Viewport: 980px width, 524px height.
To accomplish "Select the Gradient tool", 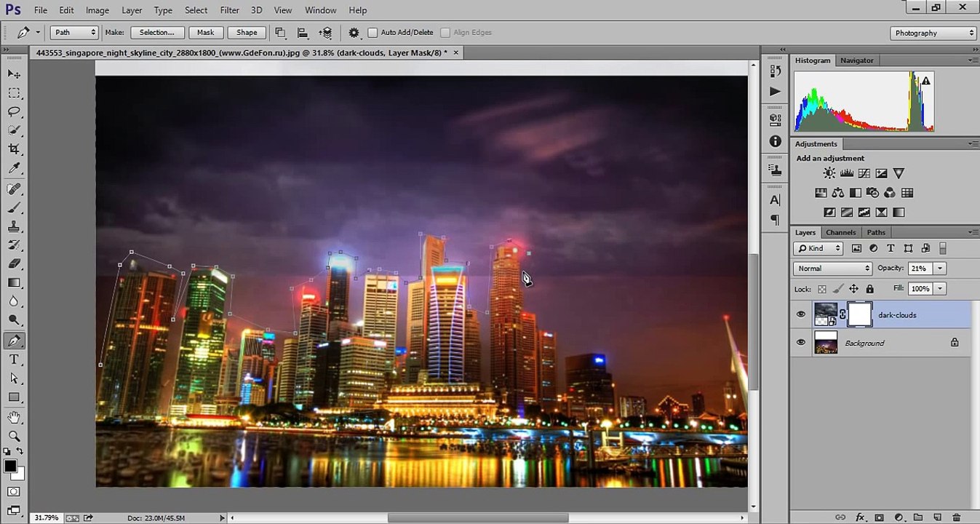I will click(14, 282).
